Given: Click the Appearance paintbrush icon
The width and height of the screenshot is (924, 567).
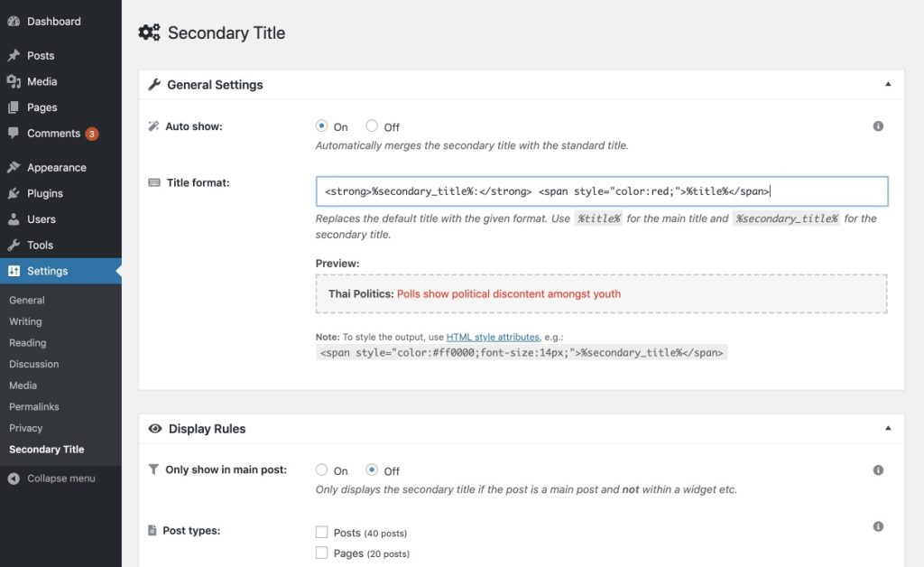Looking at the screenshot, I should 14,168.
